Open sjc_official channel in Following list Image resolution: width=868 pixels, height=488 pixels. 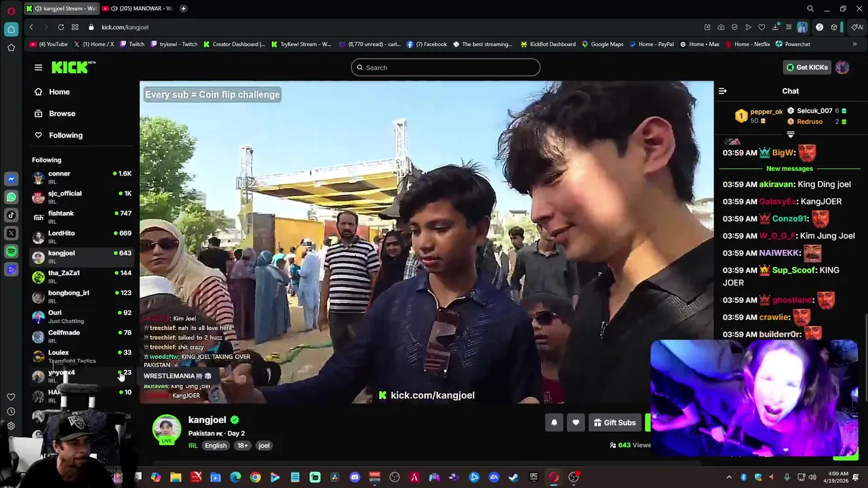coord(82,197)
